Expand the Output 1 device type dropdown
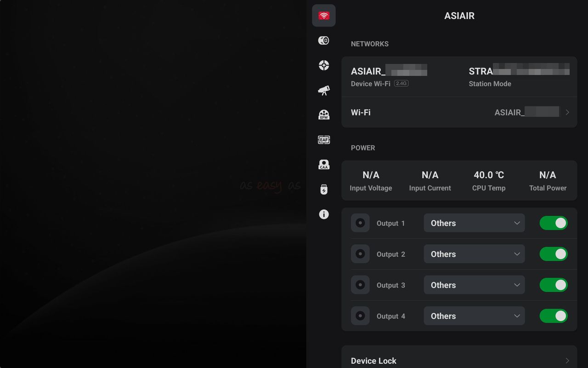588x368 pixels. coord(474,223)
